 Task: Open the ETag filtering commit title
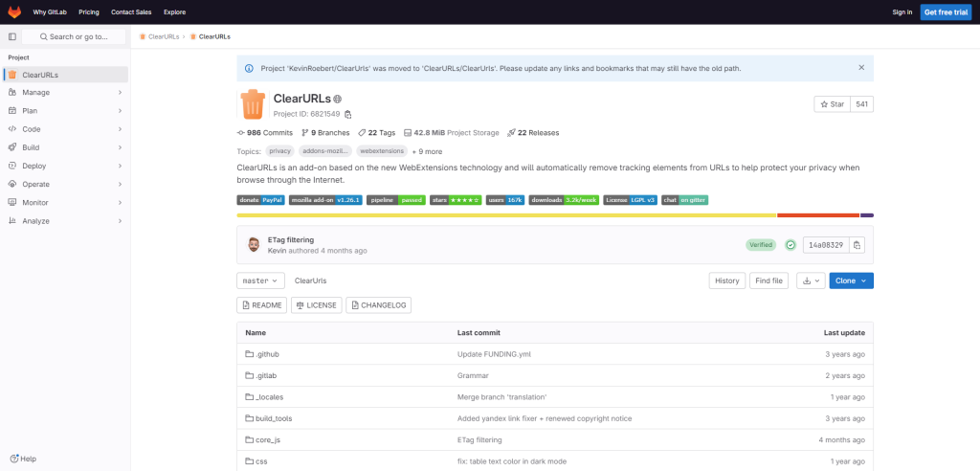pos(291,239)
